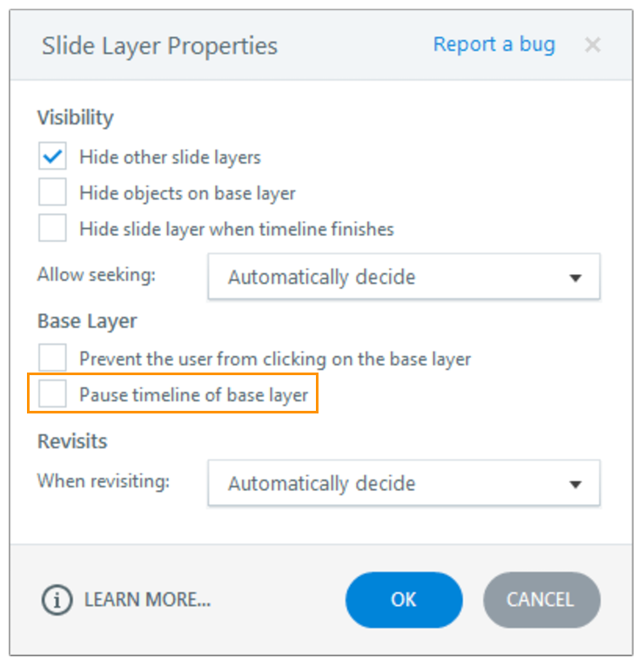Click the 'When revisiting:' field label
644x665 pixels.
pos(103,481)
